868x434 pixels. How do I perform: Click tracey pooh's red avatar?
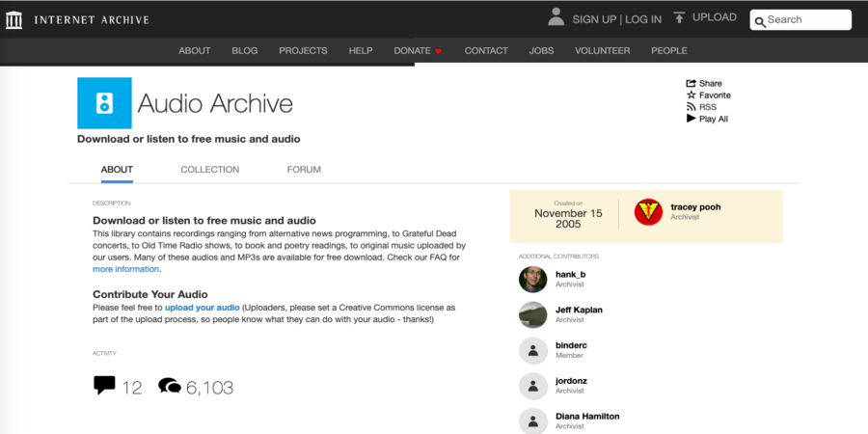tap(648, 212)
